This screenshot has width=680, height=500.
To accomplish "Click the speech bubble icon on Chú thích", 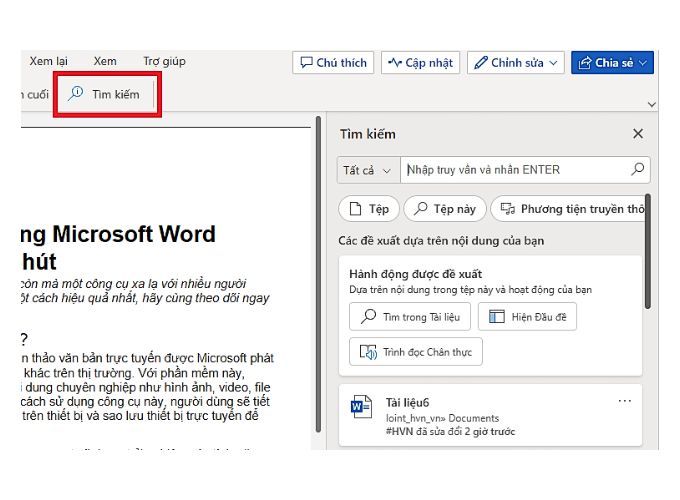I will pyautogui.click(x=306, y=62).
